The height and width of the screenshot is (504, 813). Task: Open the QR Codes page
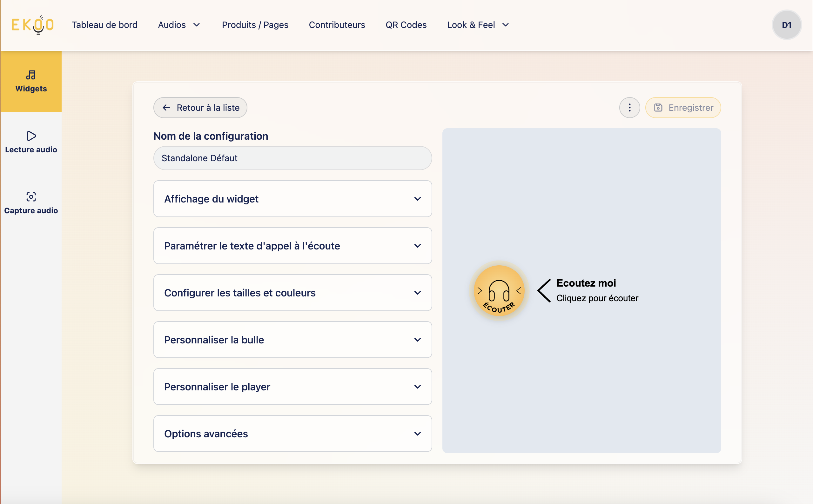[x=406, y=25]
